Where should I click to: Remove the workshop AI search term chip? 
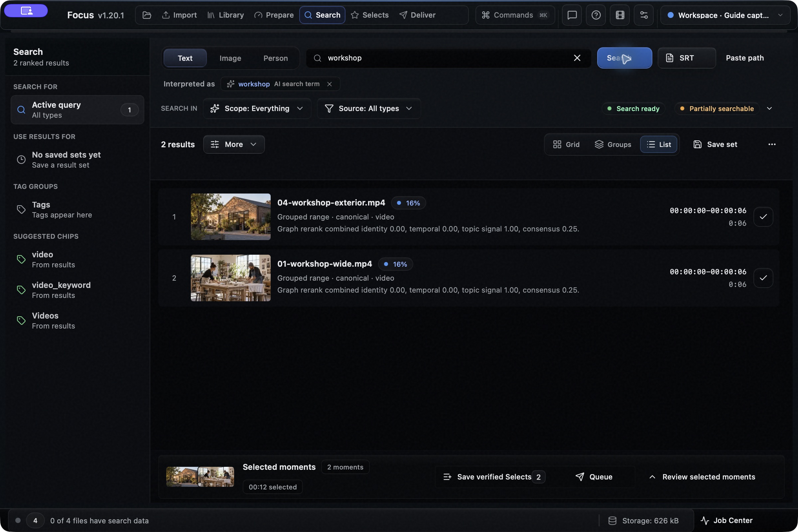point(330,84)
